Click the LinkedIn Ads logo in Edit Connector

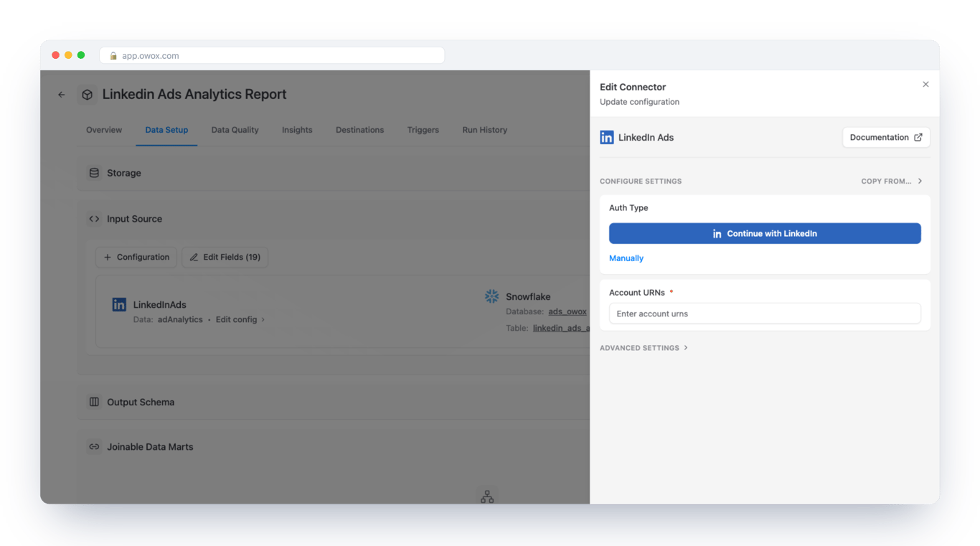[x=607, y=138]
